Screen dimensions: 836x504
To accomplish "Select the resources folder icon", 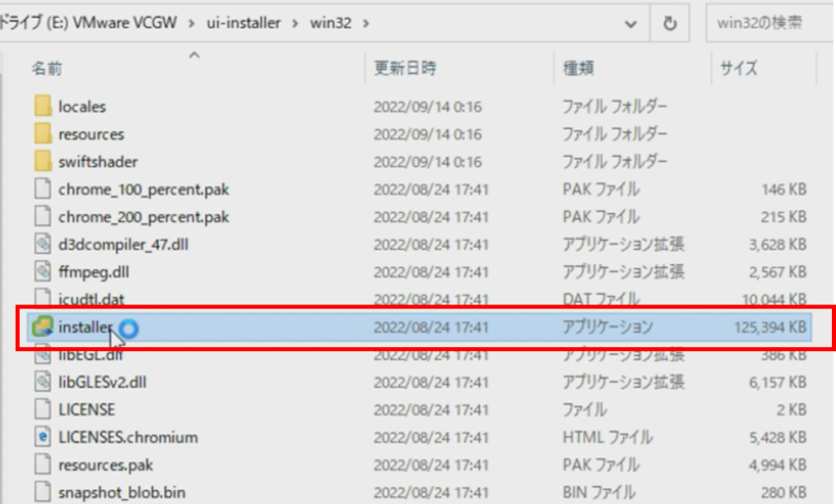I will [x=44, y=134].
